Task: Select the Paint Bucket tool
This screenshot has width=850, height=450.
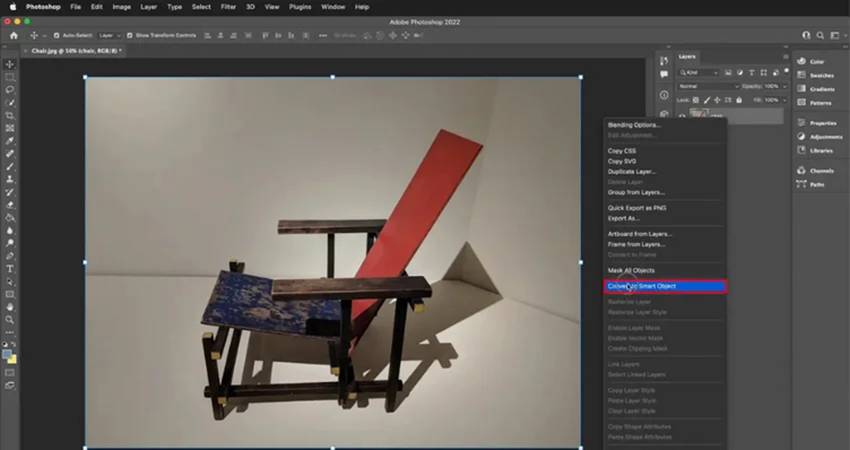Action: pos(10,218)
